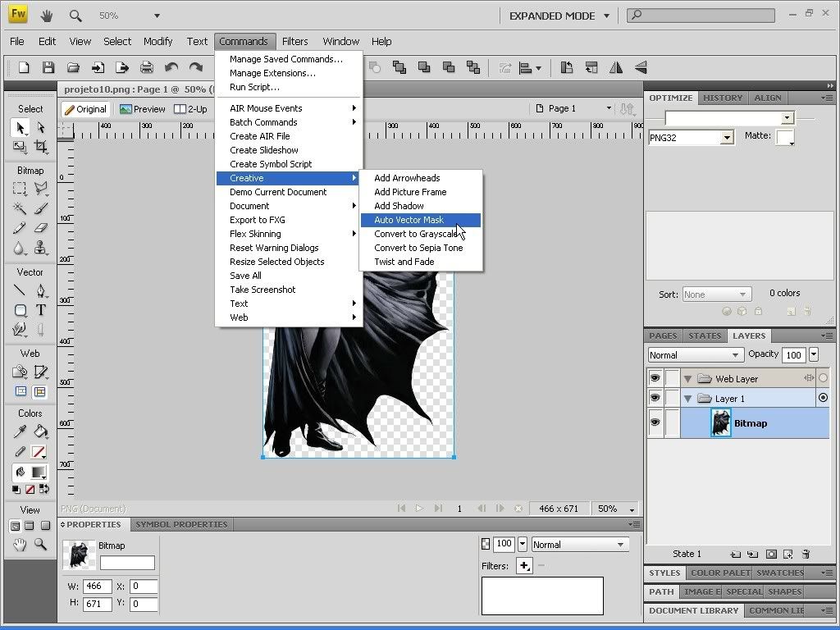Click the Flip Horizontal toolbar icon
The height and width of the screenshot is (630, 840).
click(x=616, y=67)
